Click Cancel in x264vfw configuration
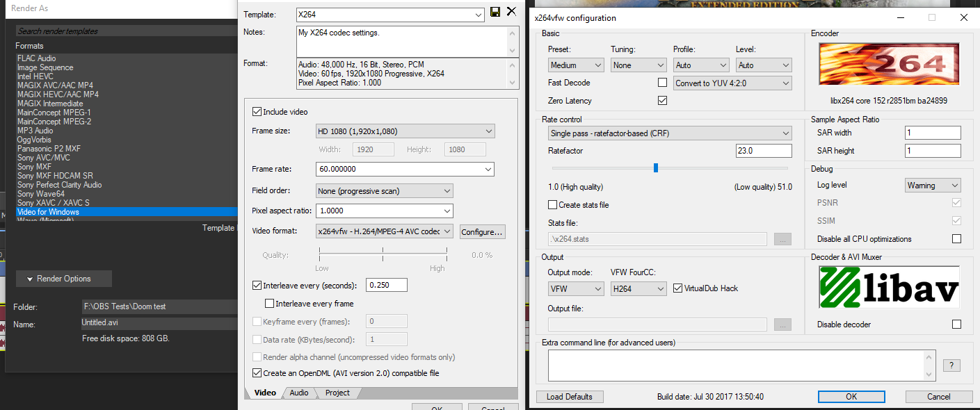The height and width of the screenshot is (410, 980). [x=939, y=397]
